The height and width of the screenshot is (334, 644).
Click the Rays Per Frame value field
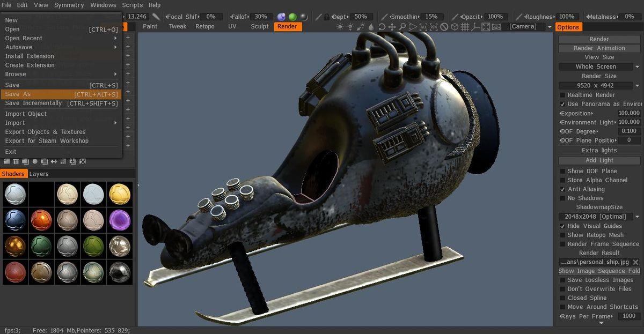(628, 316)
